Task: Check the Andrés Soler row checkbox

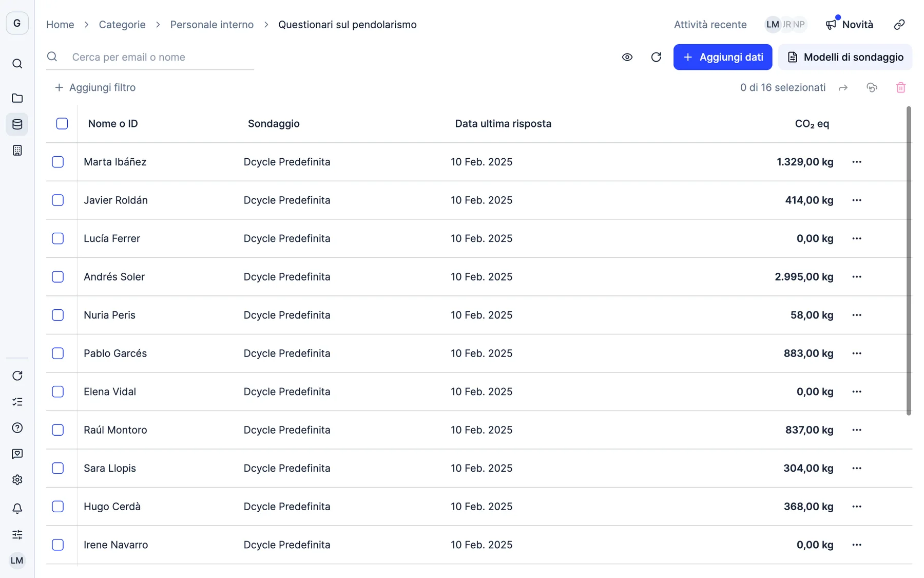Action: click(58, 277)
